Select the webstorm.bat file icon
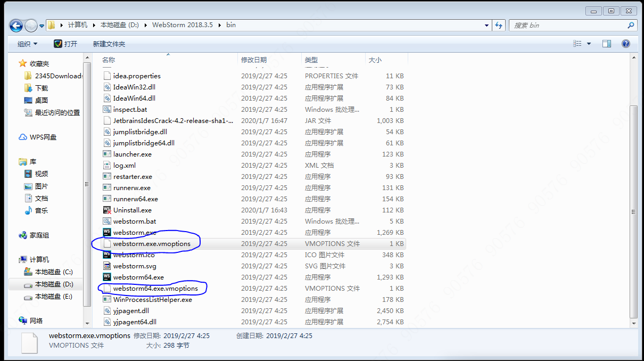 pyautogui.click(x=107, y=221)
